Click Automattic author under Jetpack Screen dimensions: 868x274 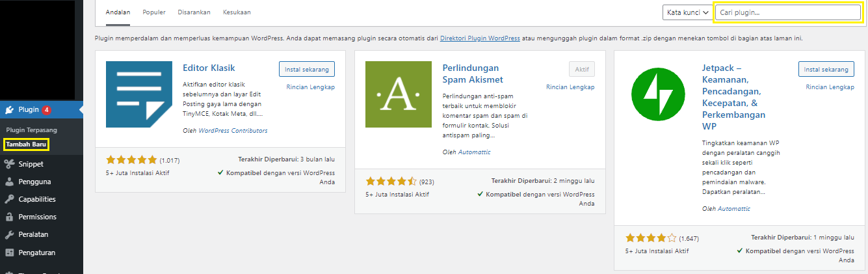coord(733,209)
